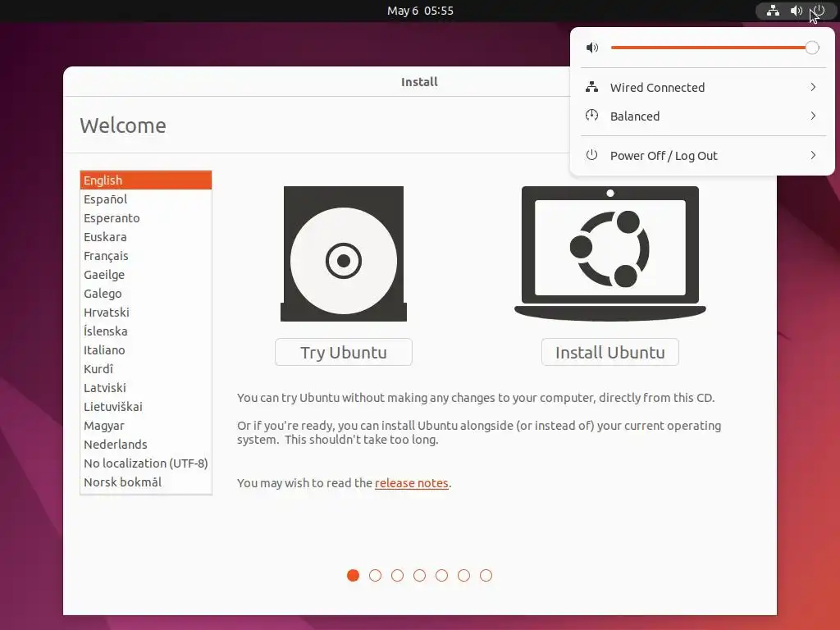Select Íslenska in the language list

pyautogui.click(x=146, y=331)
